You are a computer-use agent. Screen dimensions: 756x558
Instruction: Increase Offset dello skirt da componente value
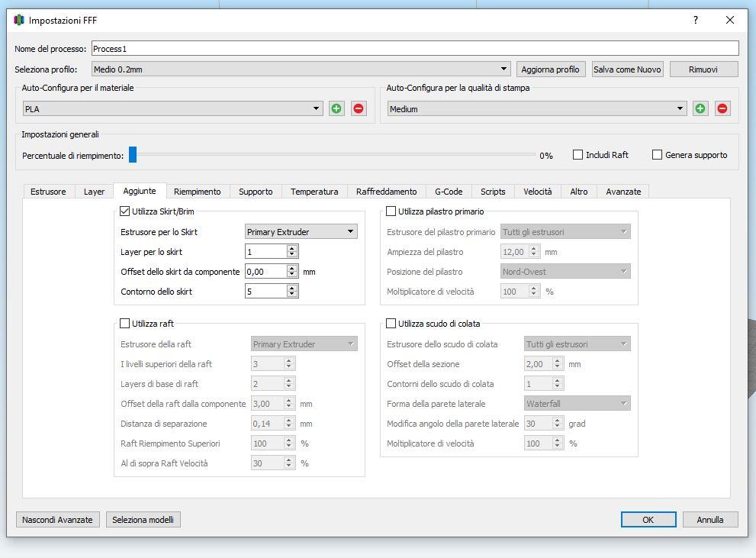tap(292, 268)
